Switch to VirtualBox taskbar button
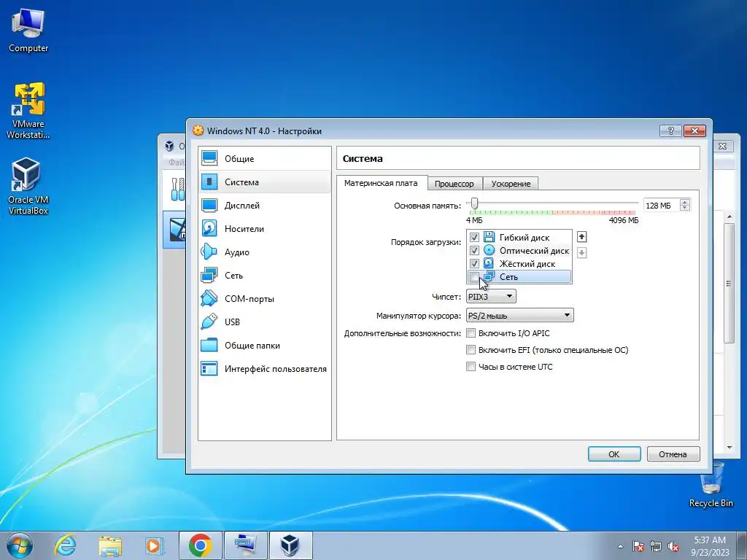The image size is (747, 560). click(x=290, y=545)
